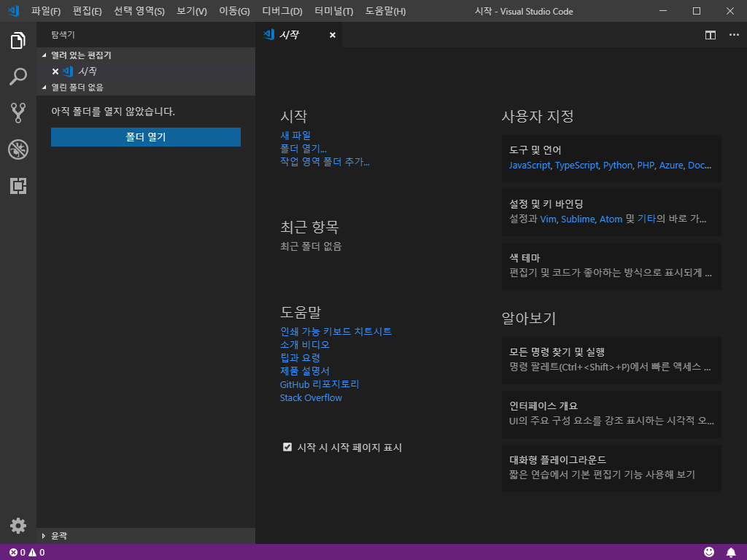Screen dimensions: 747x560
Task: Open the Debug view icon
Action: click(18, 149)
